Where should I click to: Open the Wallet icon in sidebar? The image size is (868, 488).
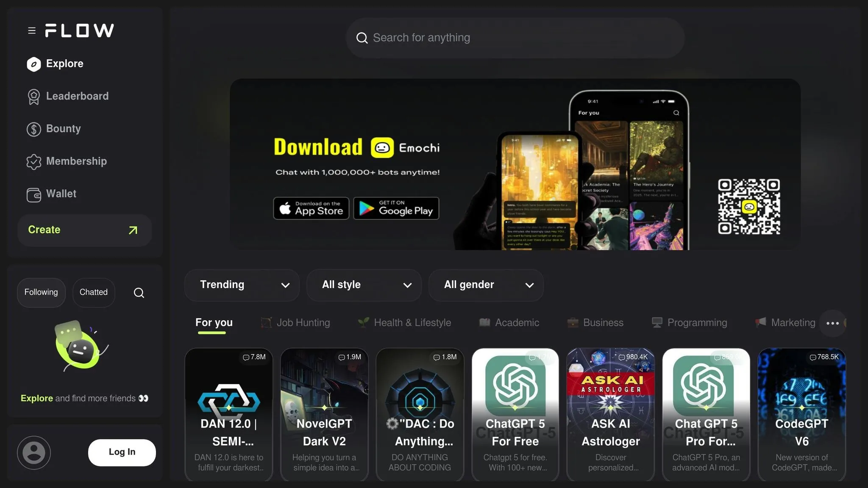(33, 194)
